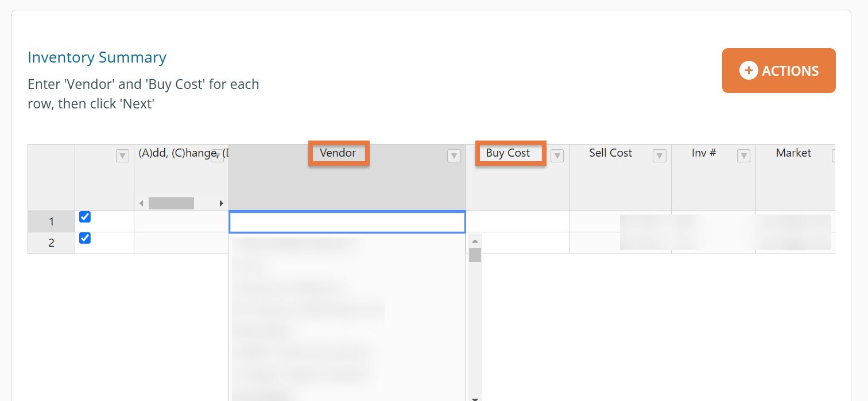Screen dimensions: 868x401
Task: Click the header scrollbar's right arrow
Action: click(222, 204)
